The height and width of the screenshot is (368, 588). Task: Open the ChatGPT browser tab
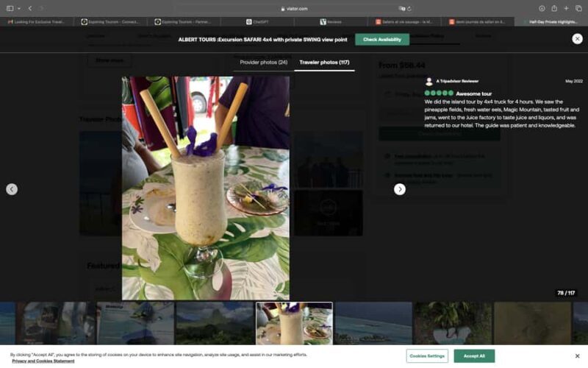coord(259,22)
